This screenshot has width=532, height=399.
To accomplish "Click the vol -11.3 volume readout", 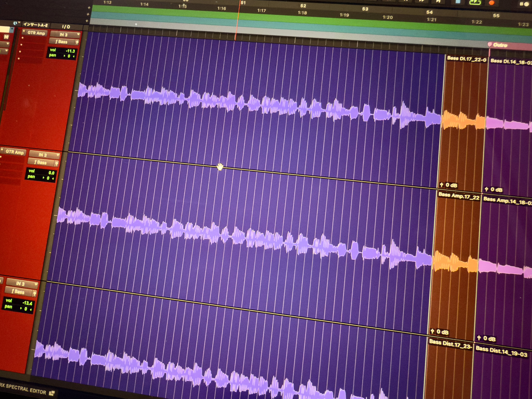I will click(62, 50).
